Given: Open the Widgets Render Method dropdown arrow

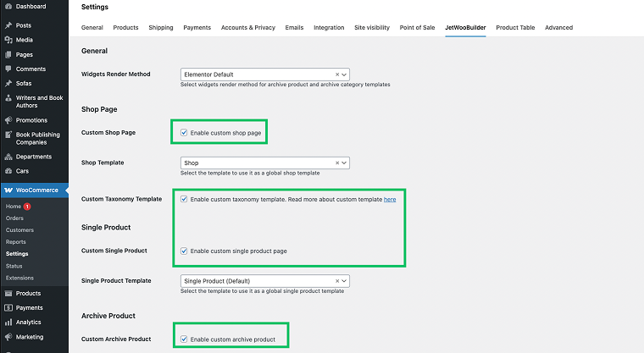Looking at the screenshot, I should pos(344,74).
